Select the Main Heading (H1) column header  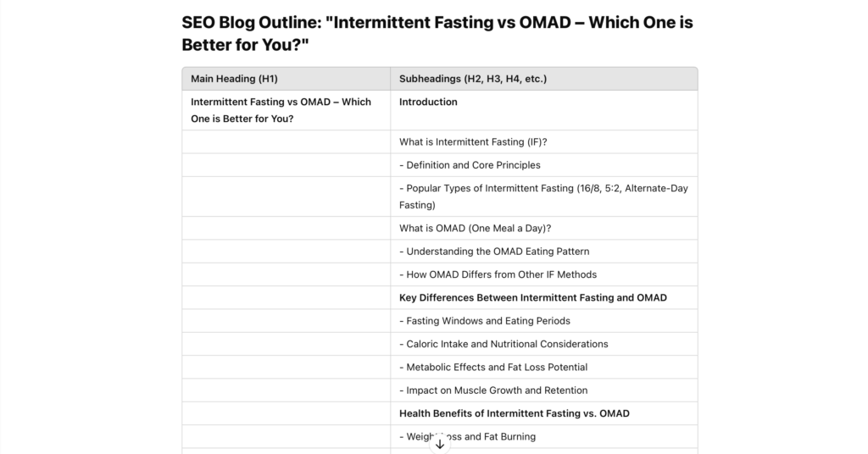coord(287,79)
